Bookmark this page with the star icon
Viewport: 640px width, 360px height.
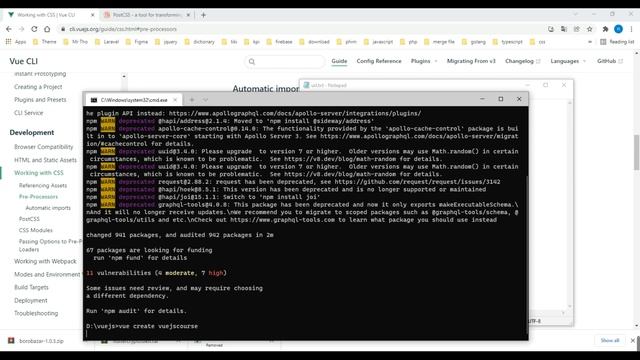[589, 29]
